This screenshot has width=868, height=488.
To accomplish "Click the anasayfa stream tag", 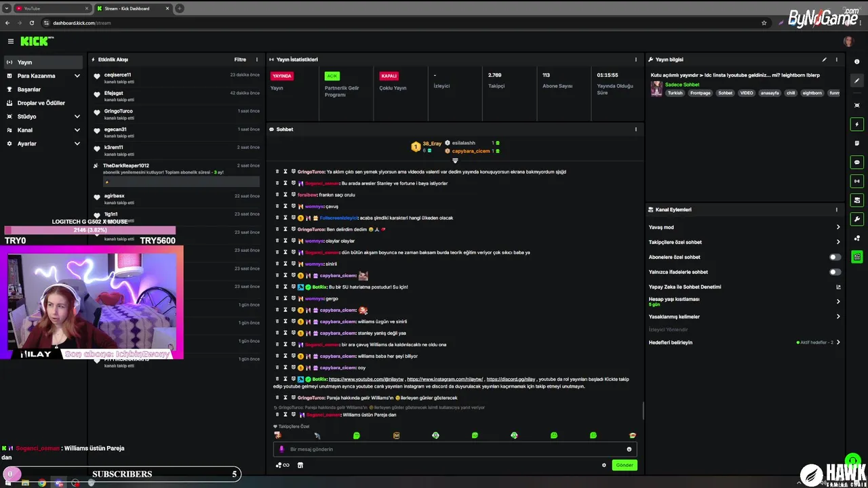I will (x=770, y=93).
